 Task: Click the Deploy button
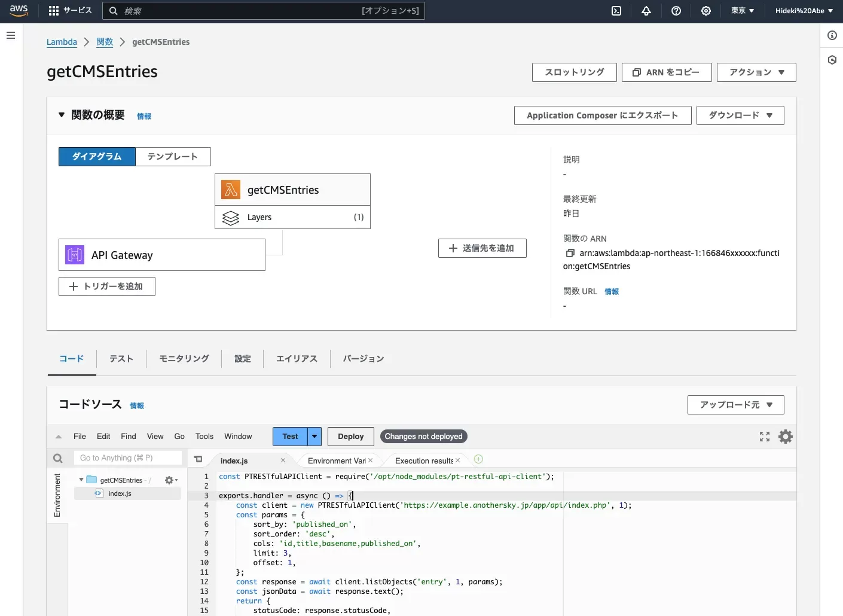pos(351,437)
